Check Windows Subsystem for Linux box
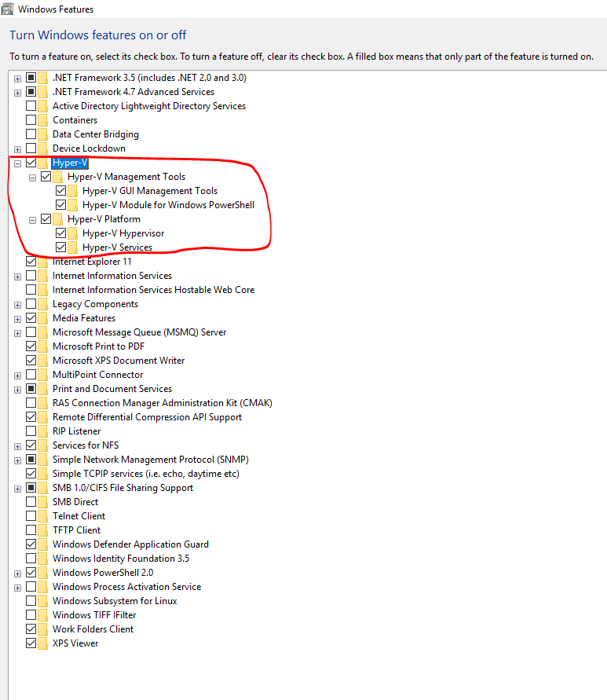 coord(31,600)
